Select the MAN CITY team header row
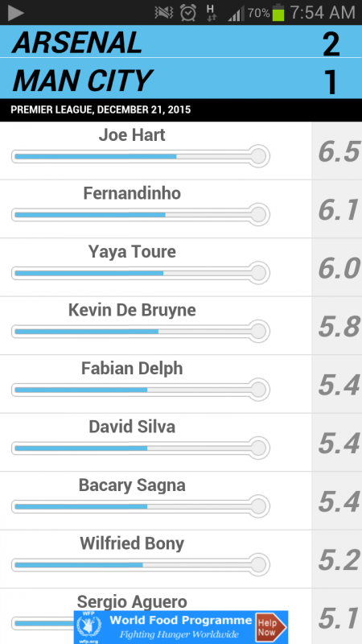The height and width of the screenshot is (644, 362). [x=181, y=78]
